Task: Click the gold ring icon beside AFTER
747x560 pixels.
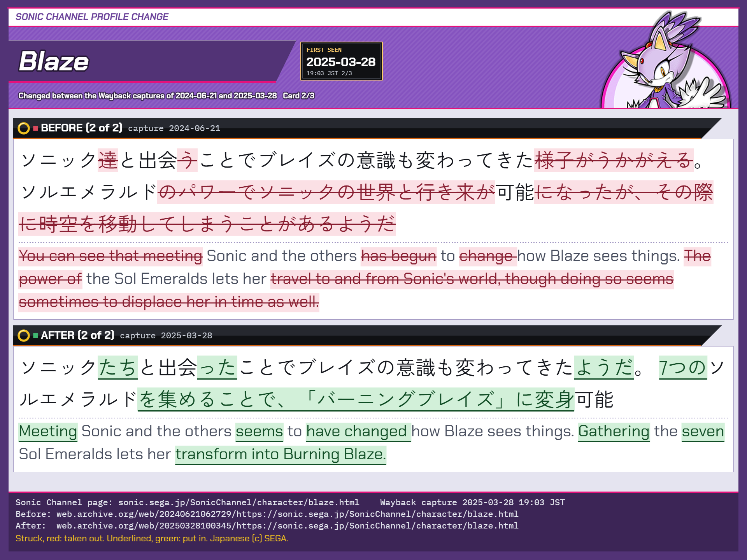Action: pos(24,336)
